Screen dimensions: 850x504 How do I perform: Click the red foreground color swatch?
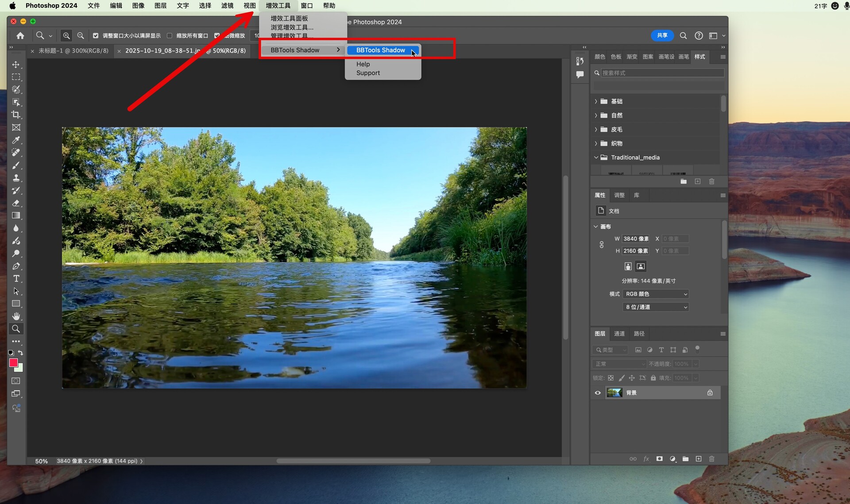[13, 362]
